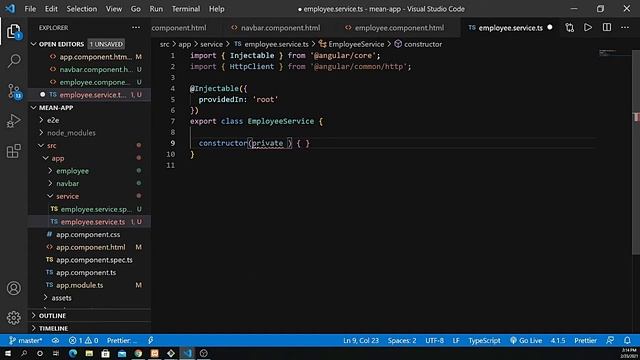The image size is (640, 360).
Task: Click the Run play icon in editor toolbar
Action: (x=588, y=28)
